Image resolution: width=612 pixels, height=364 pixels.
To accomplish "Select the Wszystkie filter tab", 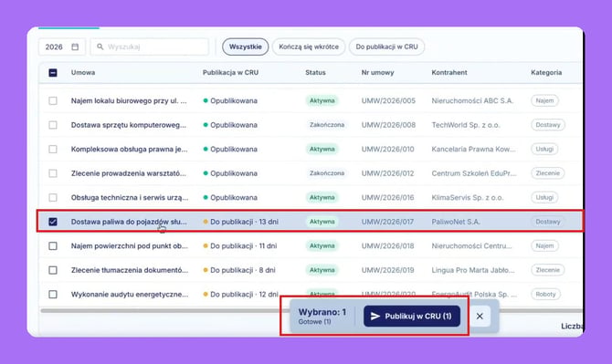I will tap(245, 47).
